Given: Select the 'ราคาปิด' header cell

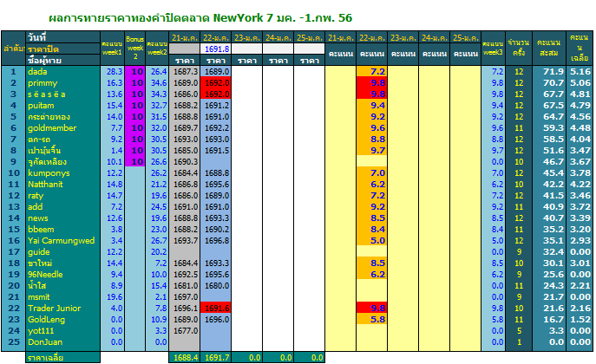Looking at the screenshot, I should coord(62,49).
